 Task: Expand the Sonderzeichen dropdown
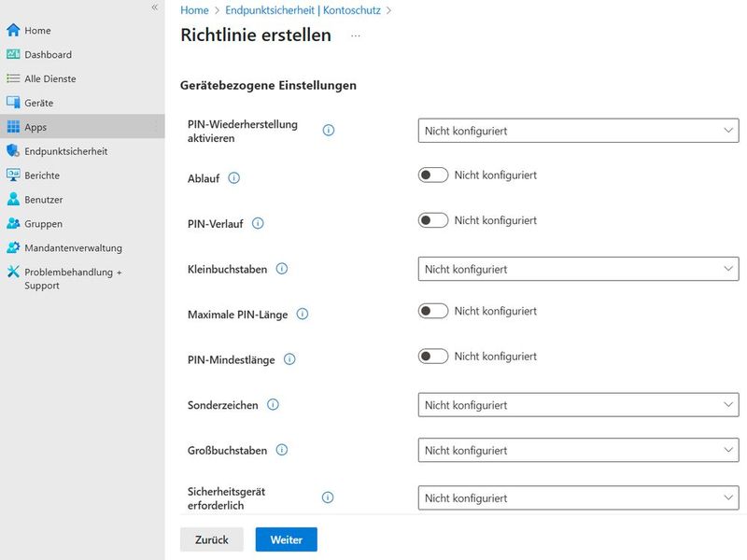coord(578,405)
